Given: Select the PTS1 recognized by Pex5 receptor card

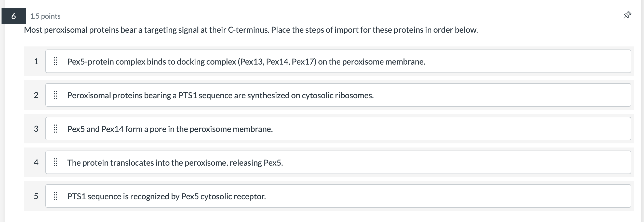Looking at the screenshot, I should click(x=338, y=196).
